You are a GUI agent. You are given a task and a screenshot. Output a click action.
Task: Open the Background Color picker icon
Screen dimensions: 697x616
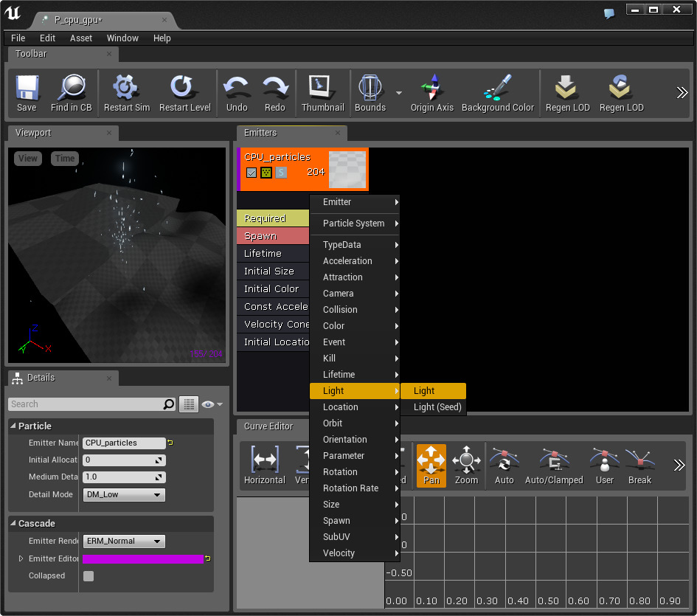click(x=498, y=88)
